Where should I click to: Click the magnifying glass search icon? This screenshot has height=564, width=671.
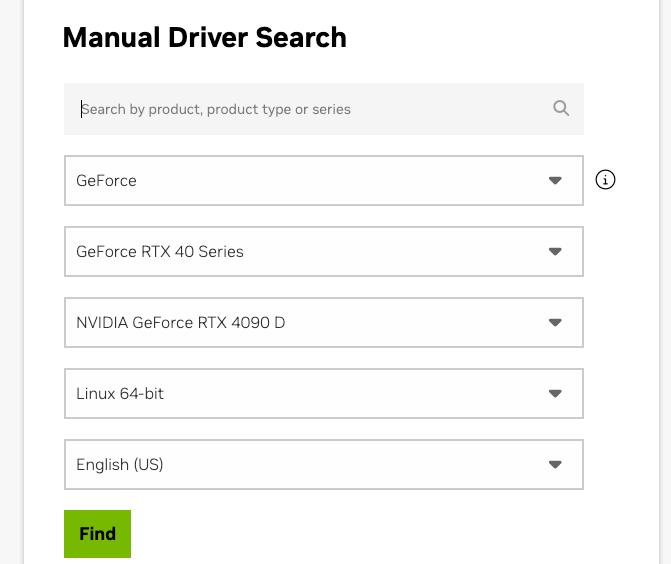click(561, 108)
